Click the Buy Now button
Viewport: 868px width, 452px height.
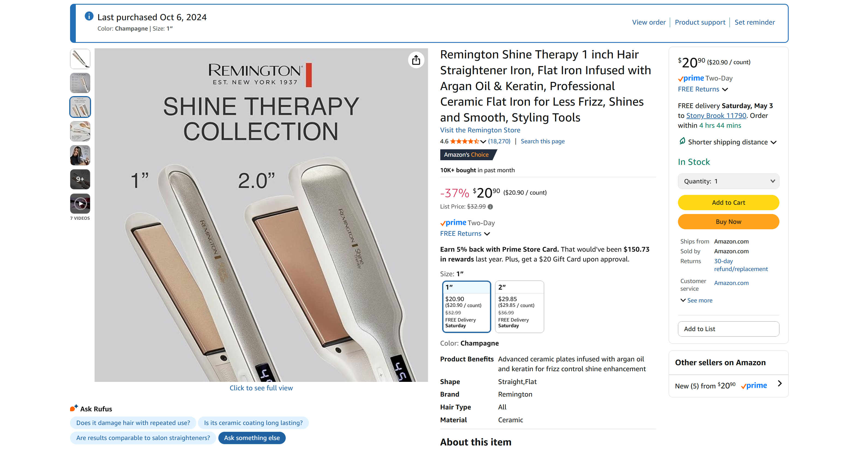pos(728,222)
